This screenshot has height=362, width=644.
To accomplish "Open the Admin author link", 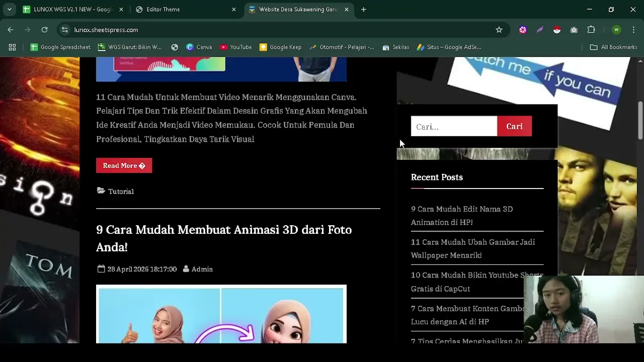I will click(202, 269).
